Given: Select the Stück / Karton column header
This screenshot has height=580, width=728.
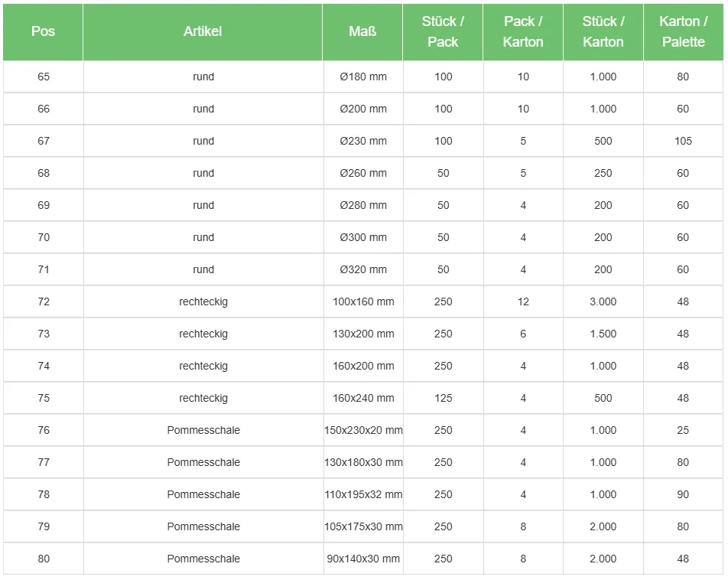Looking at the screenshot, I should tap(603, 31).
